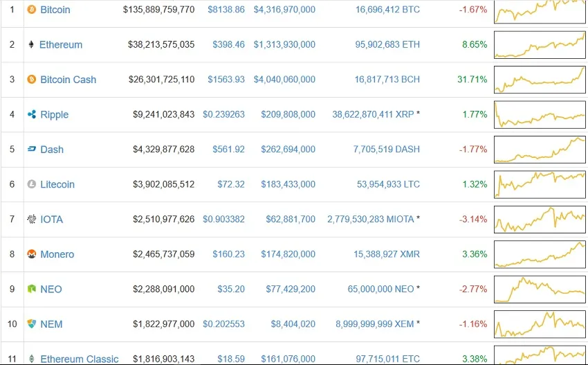This screenshot has height=365, width=588.
Task: Click the NEO logo icon
Action: [x=32, y=289]
